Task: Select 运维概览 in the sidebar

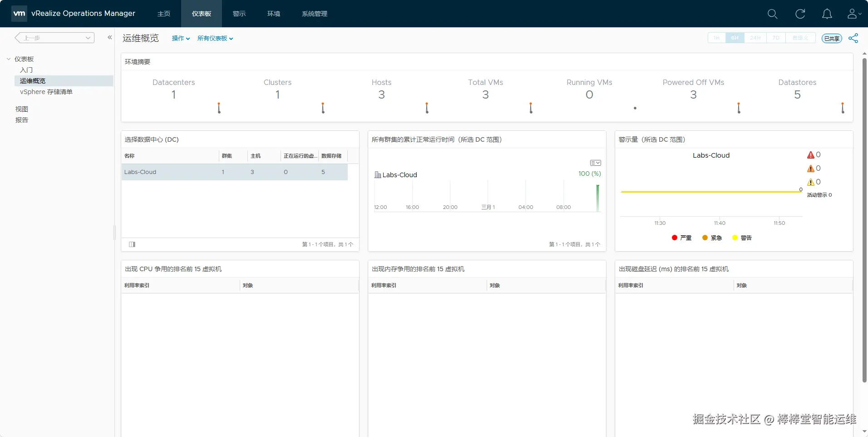Action: coord(64,81)
